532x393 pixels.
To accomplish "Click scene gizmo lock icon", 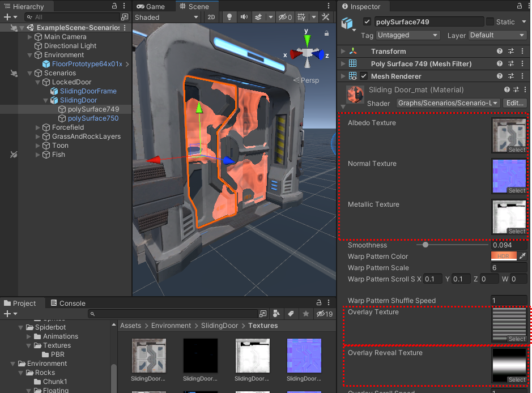I will coord(326,33).
